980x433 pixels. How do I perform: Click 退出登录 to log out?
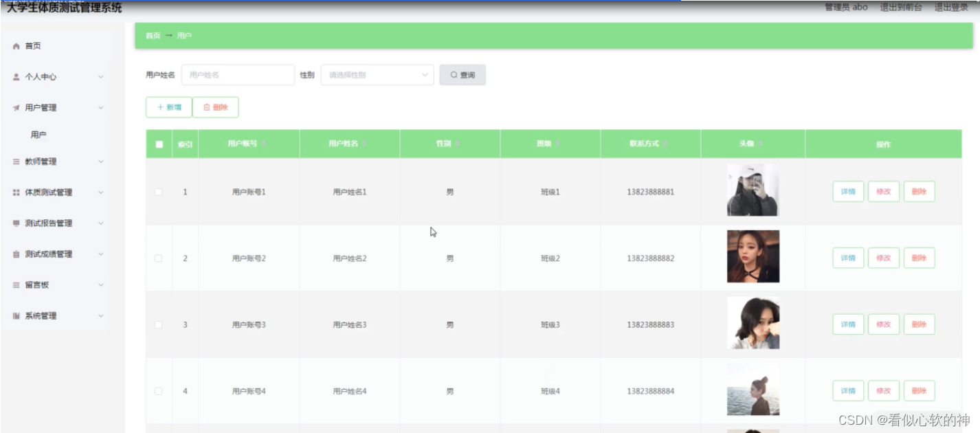coord(951,8)
